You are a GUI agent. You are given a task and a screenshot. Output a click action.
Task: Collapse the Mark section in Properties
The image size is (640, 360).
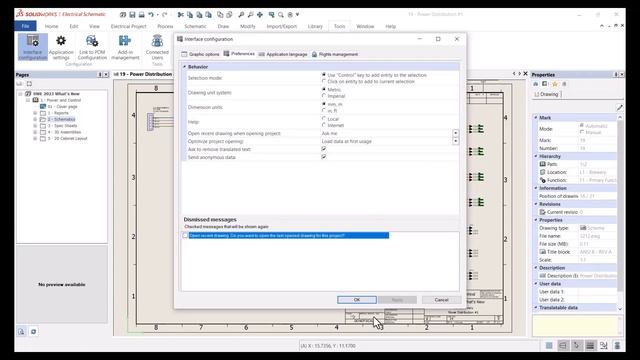pos(536,118)
